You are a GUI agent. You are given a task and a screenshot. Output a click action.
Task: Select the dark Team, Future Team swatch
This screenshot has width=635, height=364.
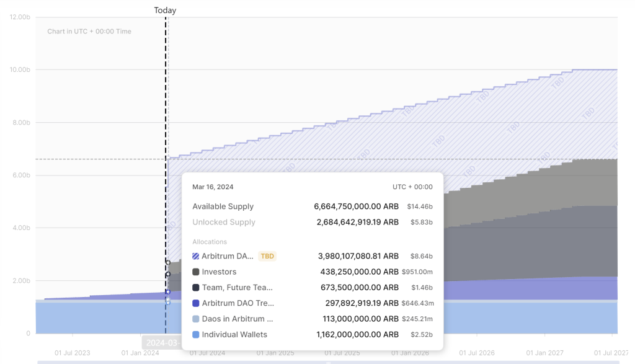(x=196, y=288)
